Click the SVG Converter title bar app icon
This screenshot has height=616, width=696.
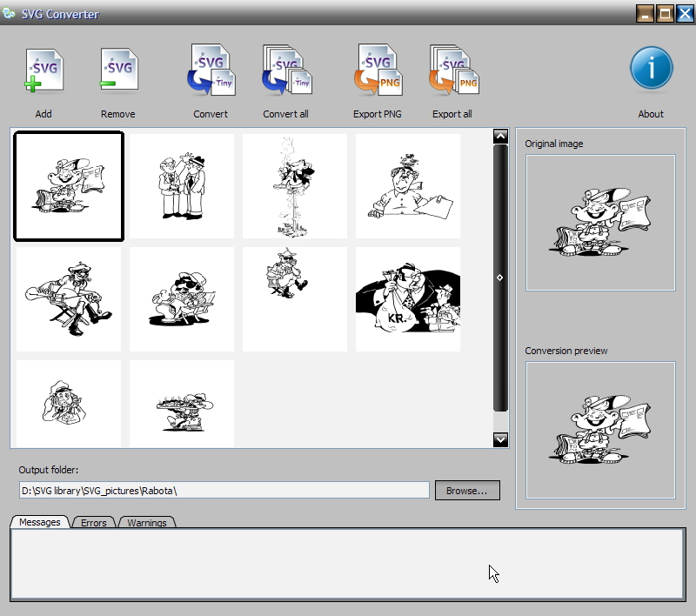(x=10, y=14)
